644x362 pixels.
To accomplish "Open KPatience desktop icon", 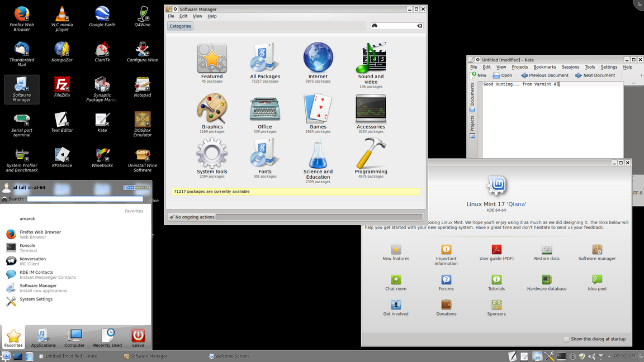I will 62,157.
